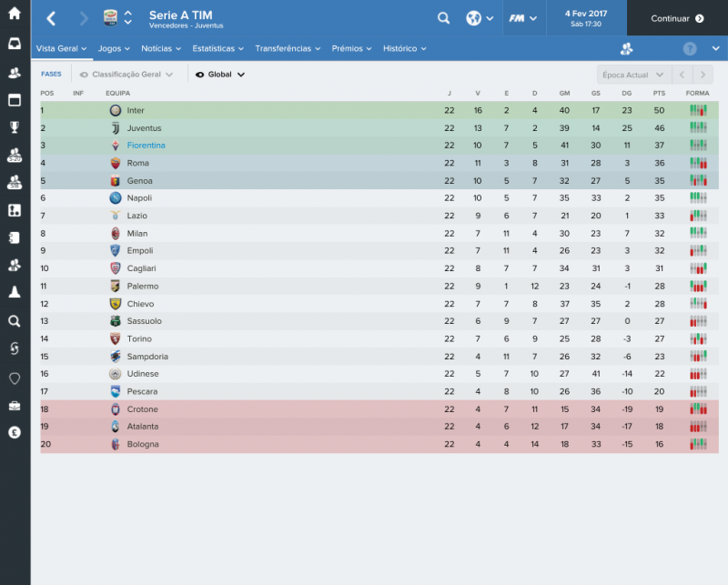Select the FASES tab

pyautogui.click(x=51, y=74)
